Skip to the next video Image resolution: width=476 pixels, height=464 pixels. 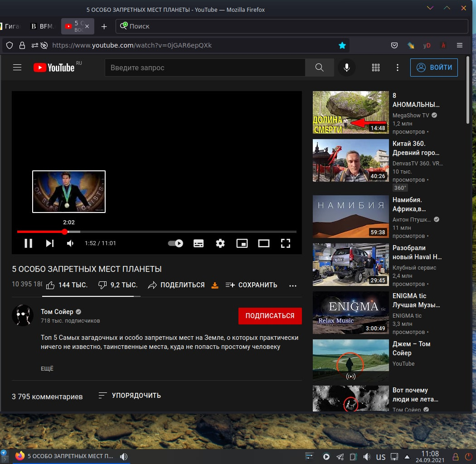tap(50, 243)
